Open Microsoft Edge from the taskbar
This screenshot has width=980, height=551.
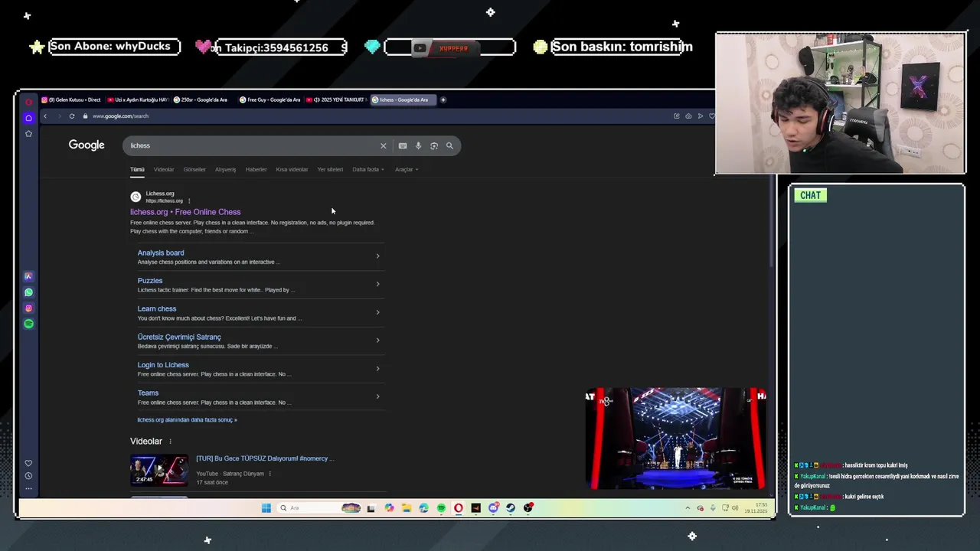pyautogui.click(x=423, y=508)
